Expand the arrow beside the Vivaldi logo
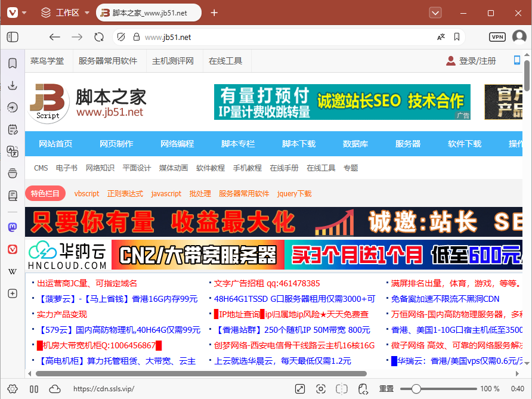The height and width of the screenshot is (399, 532). coord(24,13)
